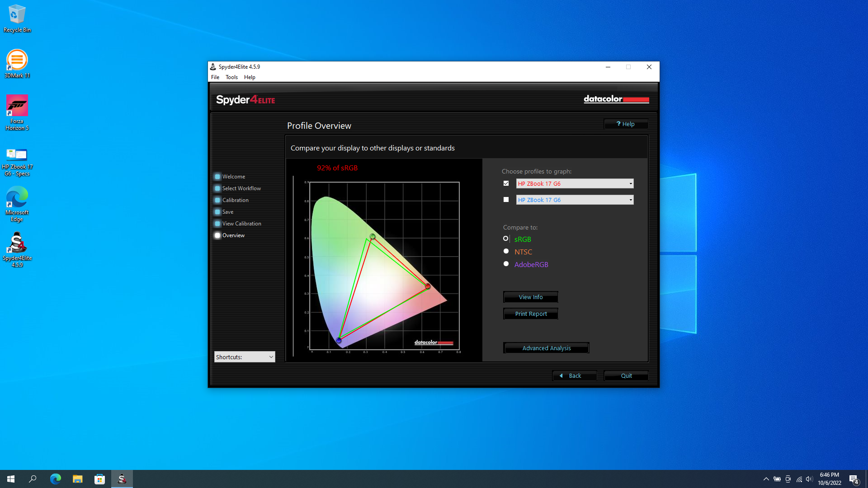This screenshot has width=868, height=488.
Task: Click the Choose profiles to graph label
Action: pyautogui.click(x=537, y=171)
